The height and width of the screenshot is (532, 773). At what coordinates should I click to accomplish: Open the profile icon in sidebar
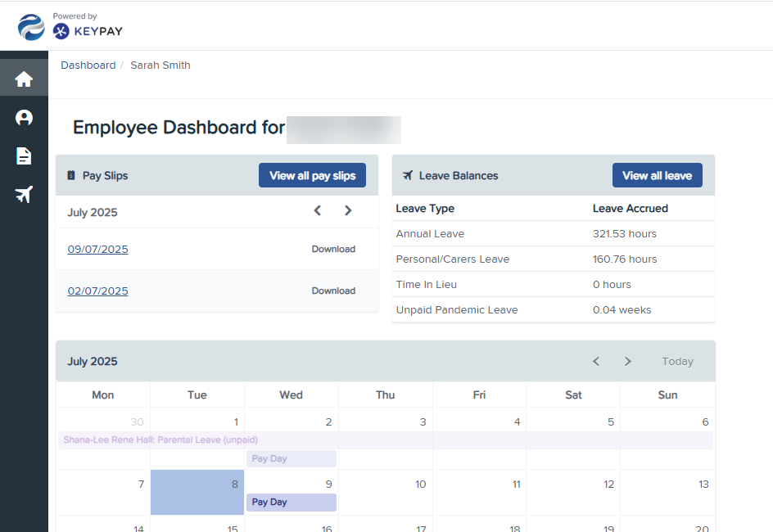click(x=24, y=118)
